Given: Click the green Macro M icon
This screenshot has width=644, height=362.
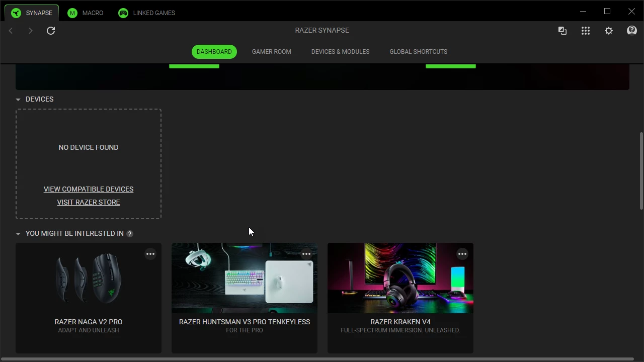Looking at the screenshot, I should 72,13.
